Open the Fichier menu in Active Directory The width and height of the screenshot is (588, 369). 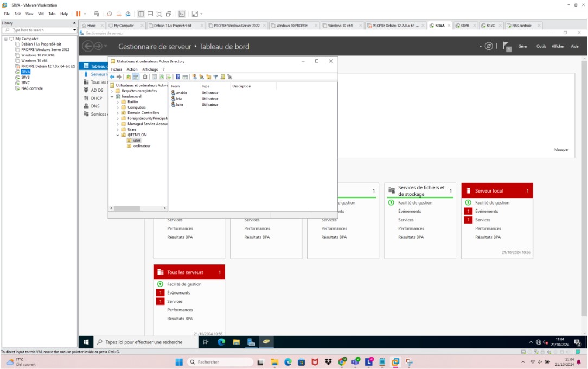117,69
